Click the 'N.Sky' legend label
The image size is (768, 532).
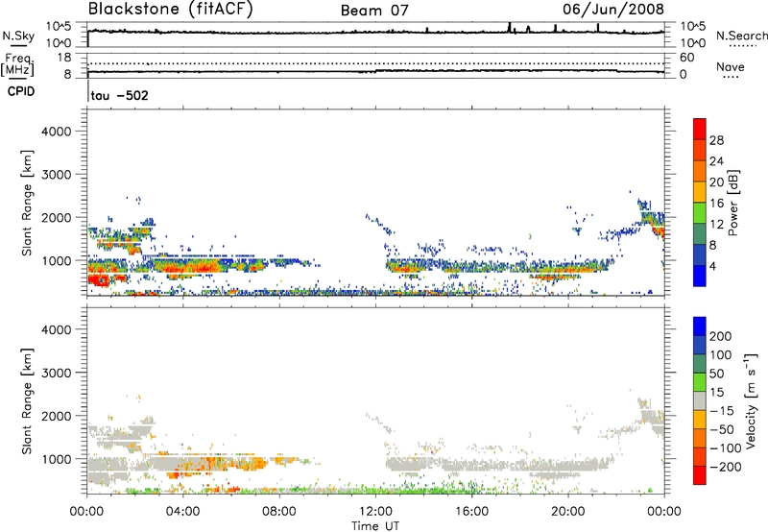(x=18, y=36)
